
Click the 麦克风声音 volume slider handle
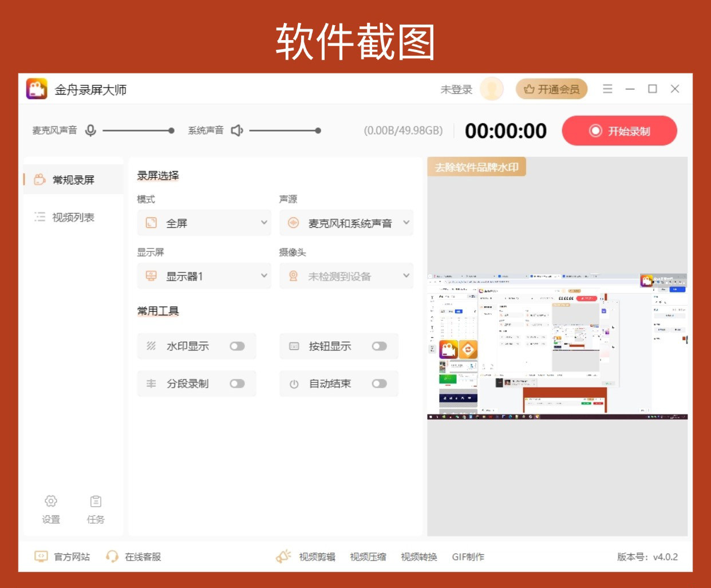[x=171, y=131]
